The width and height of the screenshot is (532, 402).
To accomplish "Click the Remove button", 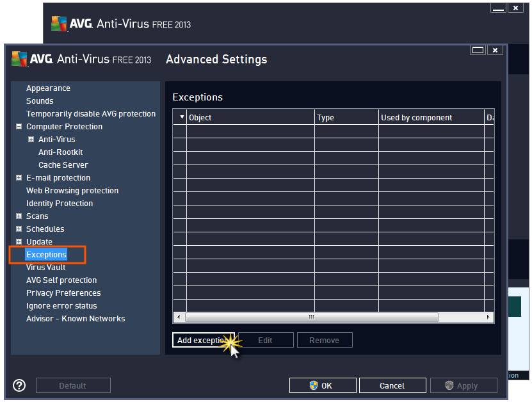I will click(325, 341).
